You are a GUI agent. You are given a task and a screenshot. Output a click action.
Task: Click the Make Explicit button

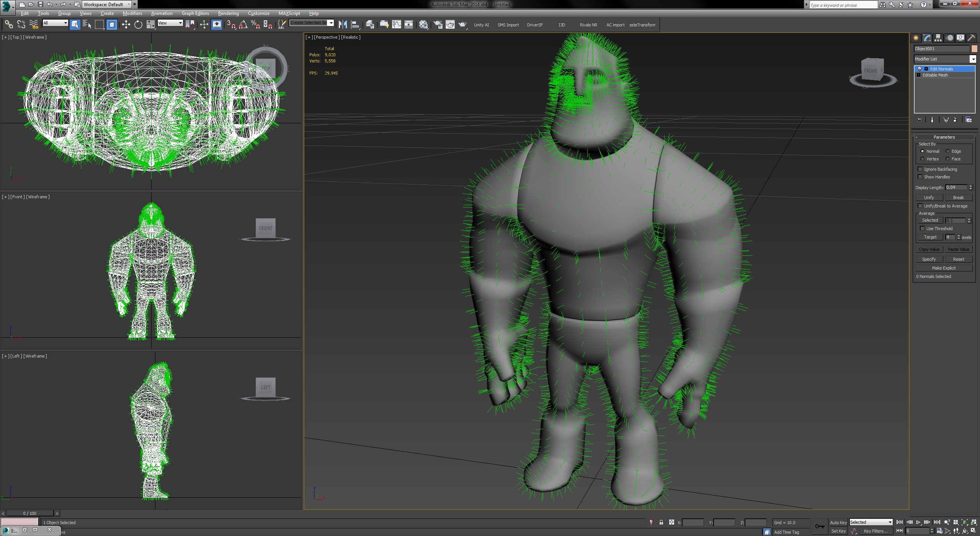coord(944,268)
